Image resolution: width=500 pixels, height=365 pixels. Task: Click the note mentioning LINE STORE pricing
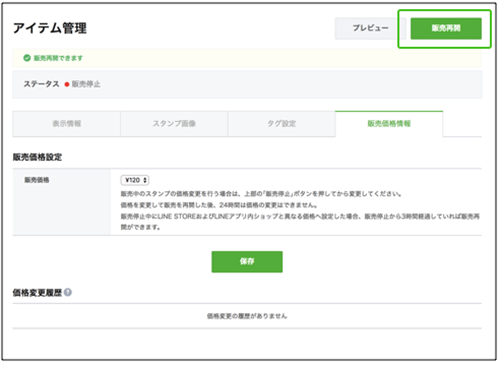[x=300, y=222]
